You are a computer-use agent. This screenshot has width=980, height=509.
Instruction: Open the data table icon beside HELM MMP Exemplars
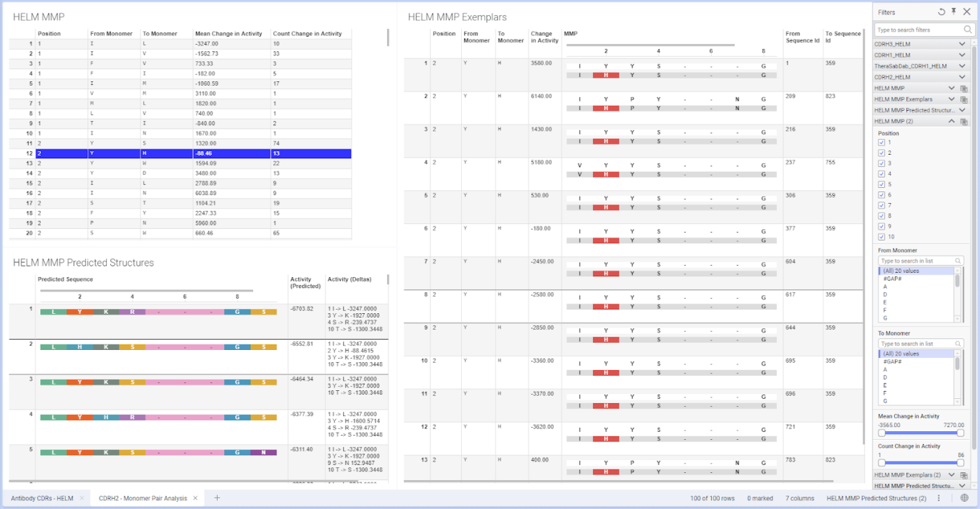(x=963, y=99)
